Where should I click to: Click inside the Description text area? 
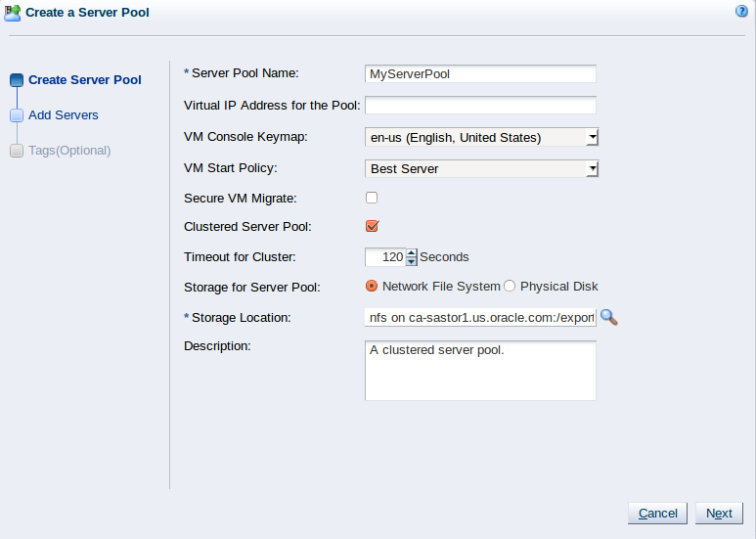[x=481, y=371]
